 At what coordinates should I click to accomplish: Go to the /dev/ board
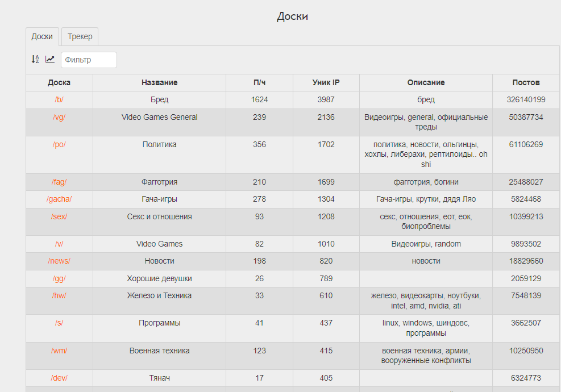click(59, 378)
